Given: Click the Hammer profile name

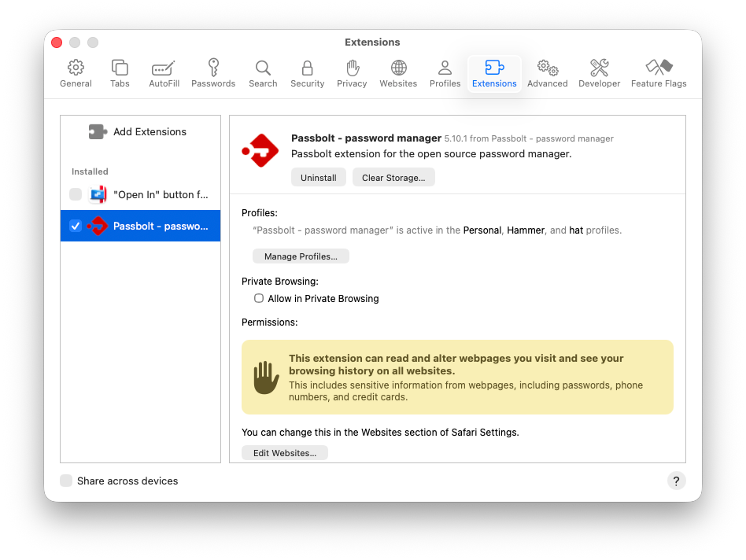Looking at the screenshot, I should (525, 230).
